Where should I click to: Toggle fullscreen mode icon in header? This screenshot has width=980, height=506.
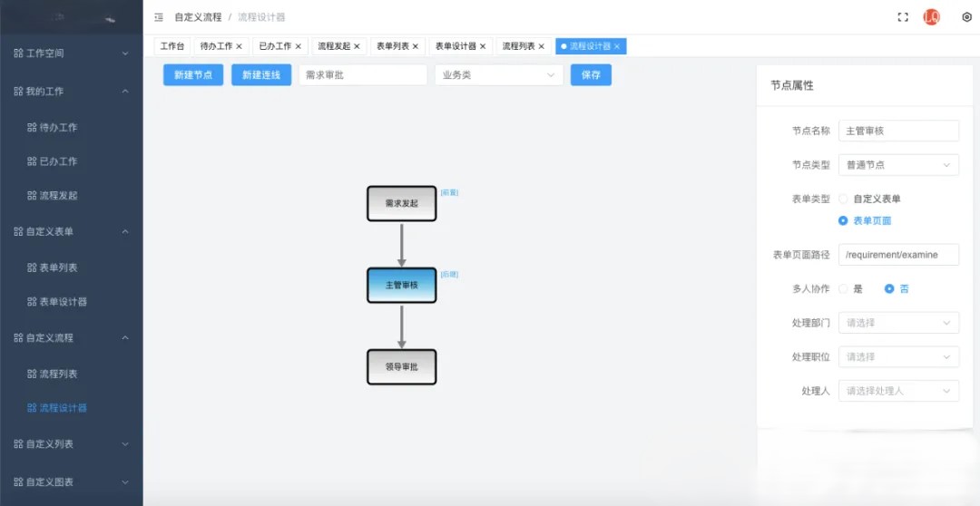[903, 17]
